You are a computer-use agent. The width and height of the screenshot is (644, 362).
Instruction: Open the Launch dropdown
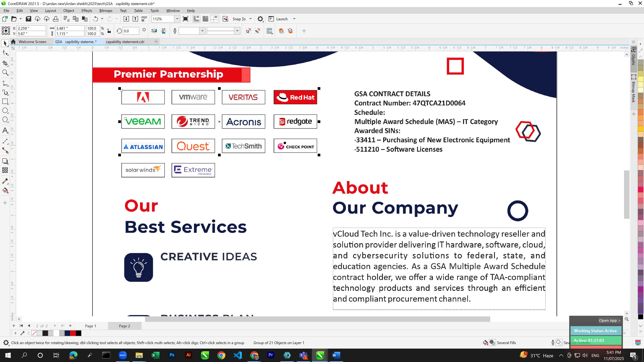point(294,19)
